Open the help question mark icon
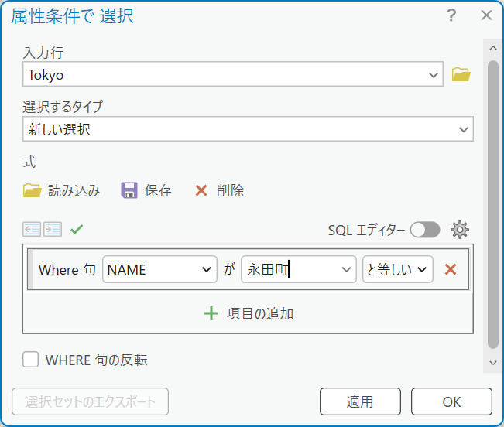 click(x=451, y=15)
